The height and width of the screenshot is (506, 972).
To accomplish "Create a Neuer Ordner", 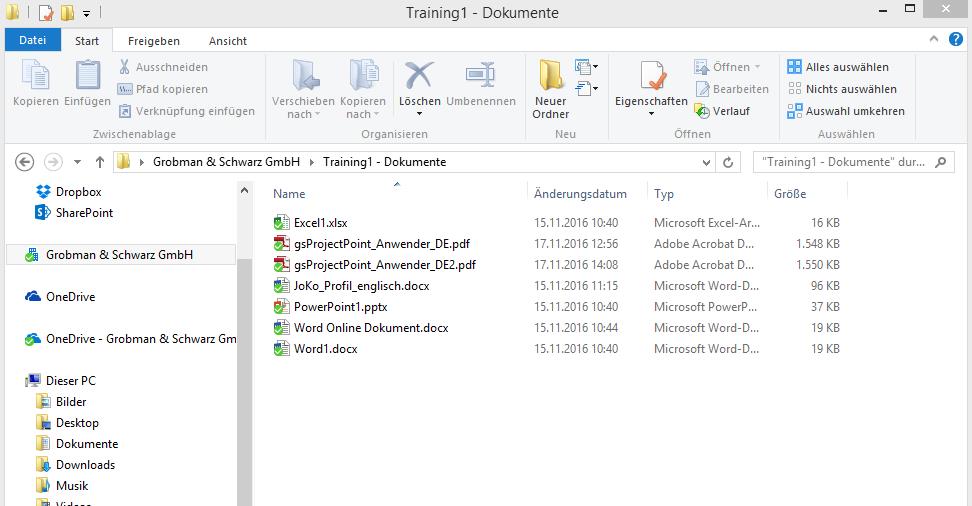I will pyautogui.click(x=550, y=90).
